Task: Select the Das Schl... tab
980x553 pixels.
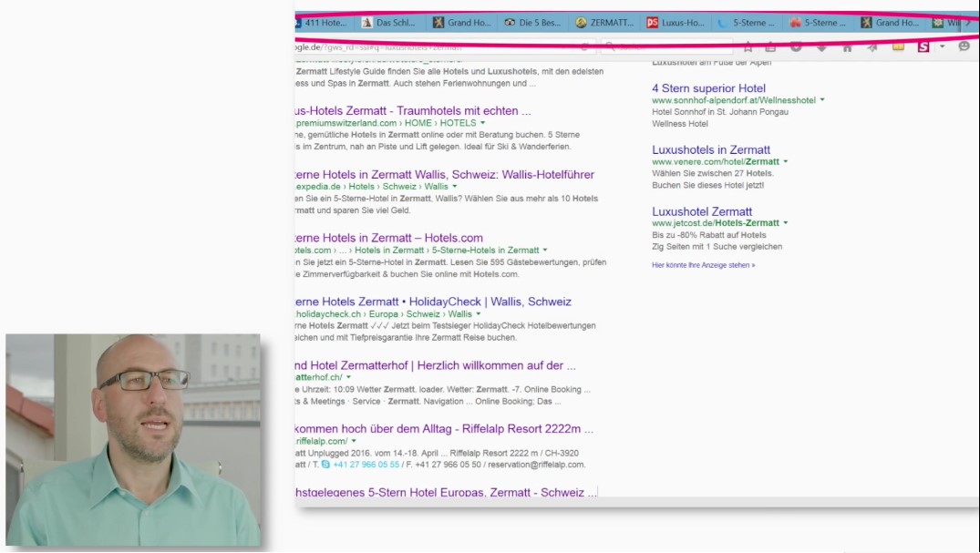Action: [x=390, y=23]
